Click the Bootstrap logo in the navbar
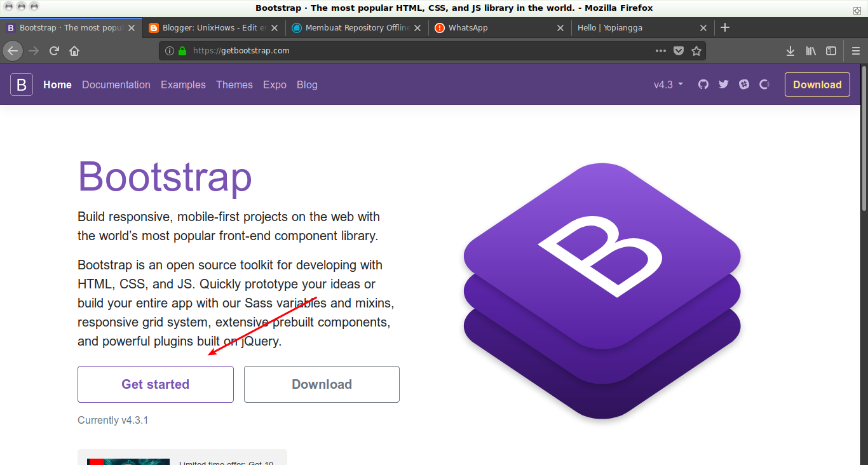Image resolution: width=868 pixels, height=465 pixels. click(22, 84)
